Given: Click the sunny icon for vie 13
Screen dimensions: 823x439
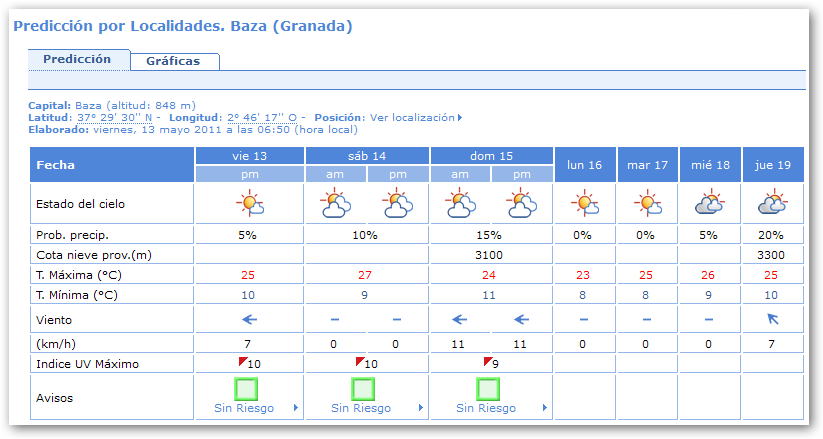Looking at the screenshot, I should point(249,205).
